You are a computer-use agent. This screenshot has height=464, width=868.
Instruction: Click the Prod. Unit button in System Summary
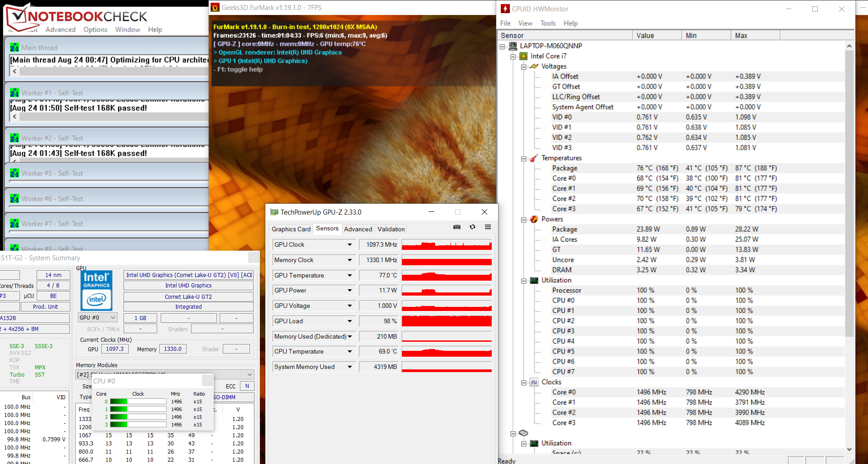45,306
